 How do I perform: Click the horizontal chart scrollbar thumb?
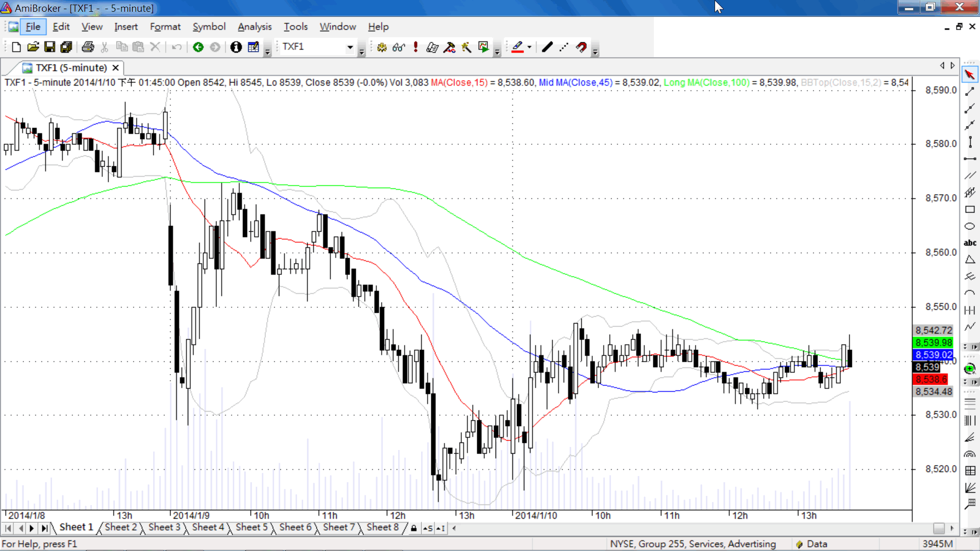(939, 528)
